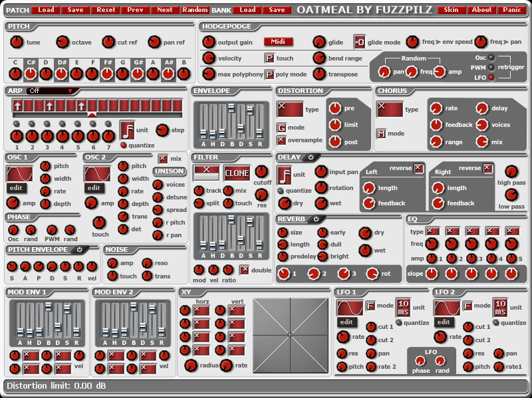The width and height of the screenshot is (532, 398).
Task: Click the Delay note unit icon
Action: (x=285, y=175)
